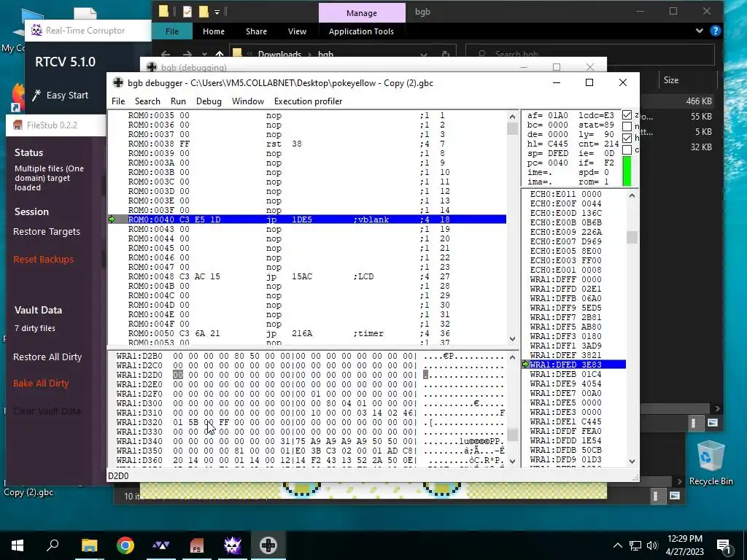Click the Size column header in Explorer
The width and height of the screenshot is (747, 560).
click(671, 80)
